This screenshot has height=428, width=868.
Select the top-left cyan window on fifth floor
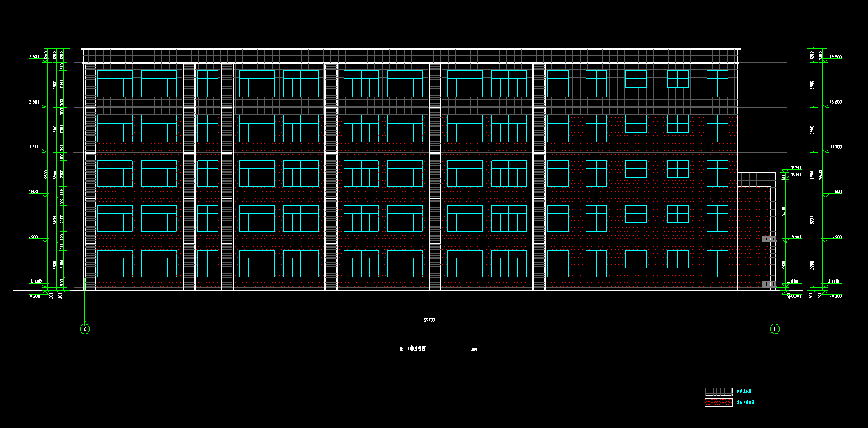coord(115,83)
